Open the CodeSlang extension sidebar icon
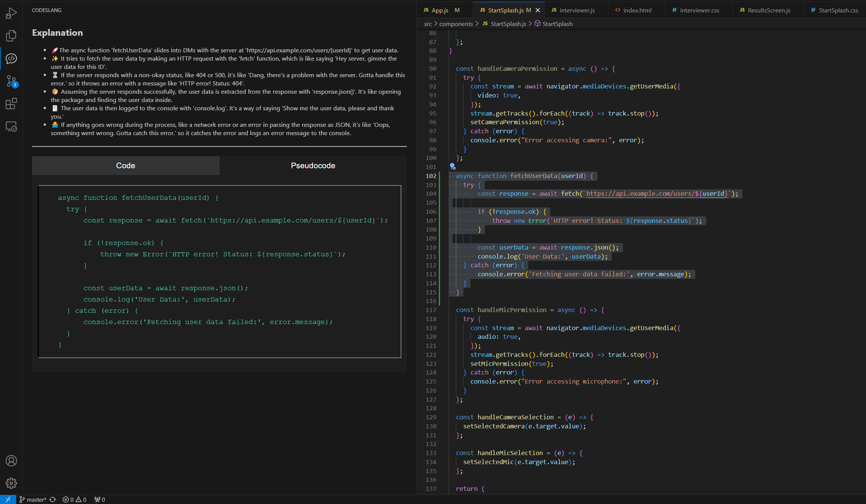This screenshot has width=866, height=504. pos(11,58)
